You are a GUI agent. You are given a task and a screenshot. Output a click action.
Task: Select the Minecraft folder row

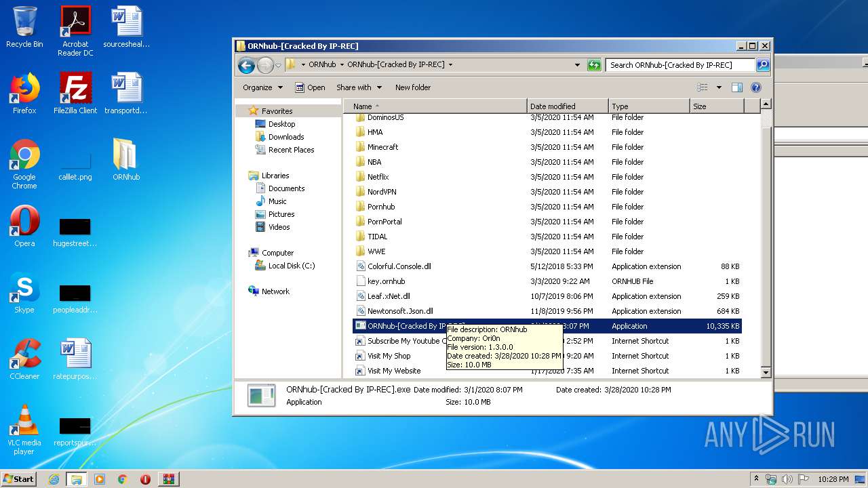[547, 147]
